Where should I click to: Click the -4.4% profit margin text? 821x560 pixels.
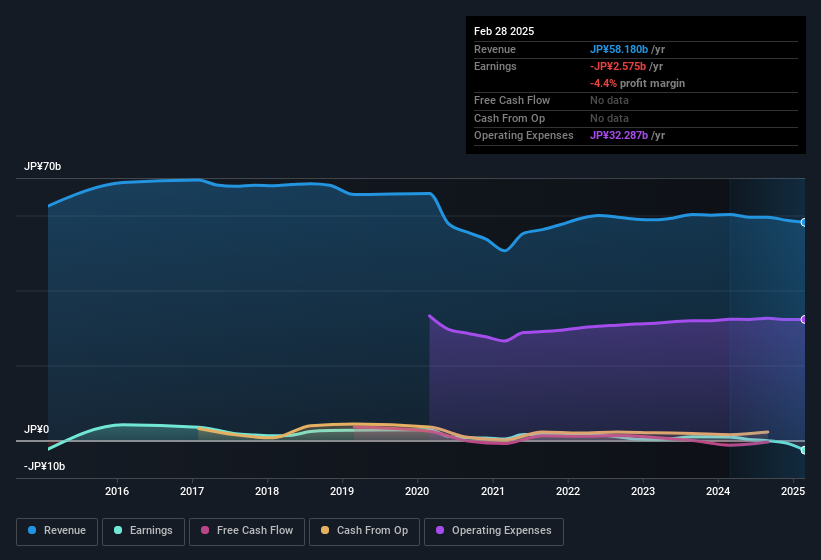pyautogui.click(x=637, y=83)
